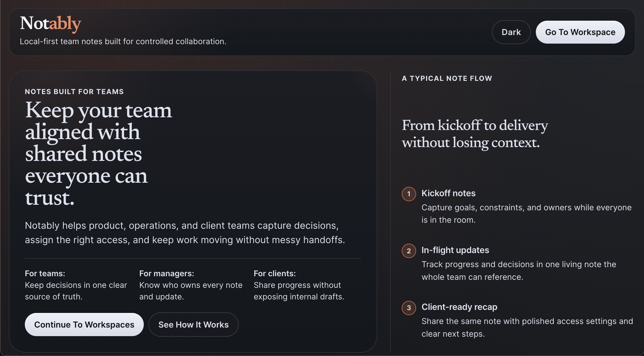The height and width of the screenshot is (356, 644).
Task: Open the workspace via Go To Workspace
Action: (x=580, y=32)
